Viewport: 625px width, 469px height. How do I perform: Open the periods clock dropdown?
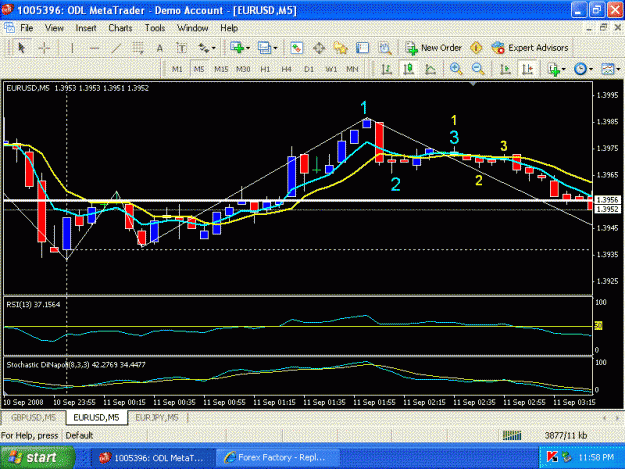(x=583, y=69)
